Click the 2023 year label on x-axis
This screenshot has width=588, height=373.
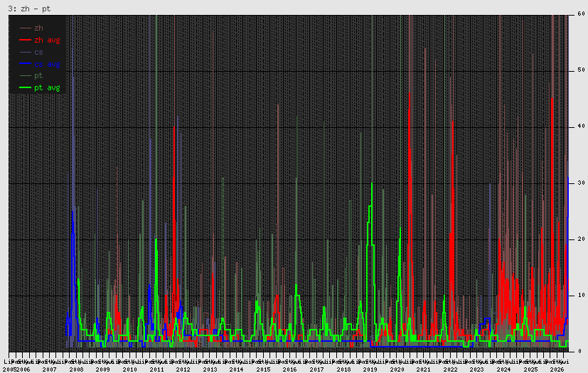477,369
